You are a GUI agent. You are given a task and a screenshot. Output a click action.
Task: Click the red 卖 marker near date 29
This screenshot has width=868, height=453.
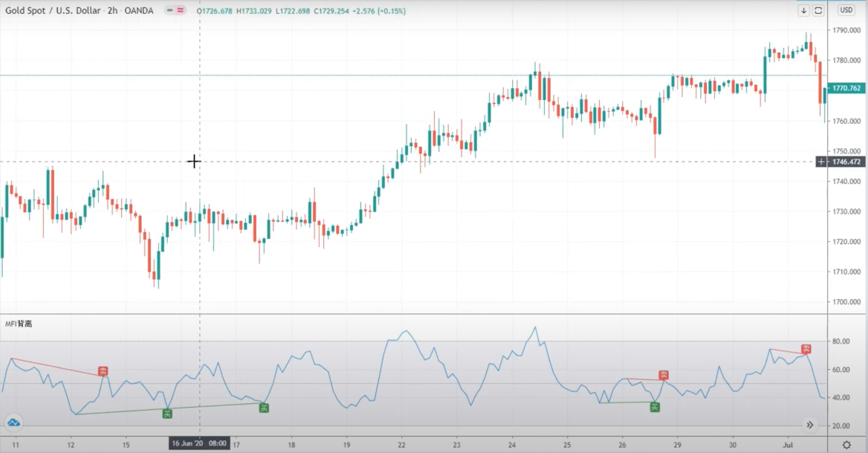(x=663, y=375)
